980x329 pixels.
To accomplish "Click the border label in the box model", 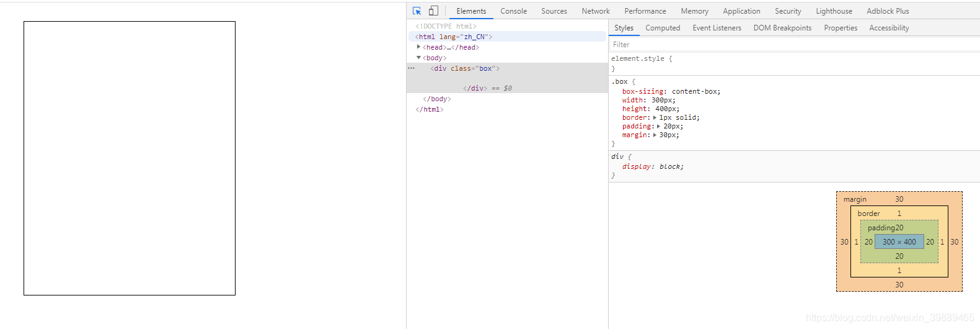I will [868, 214].
